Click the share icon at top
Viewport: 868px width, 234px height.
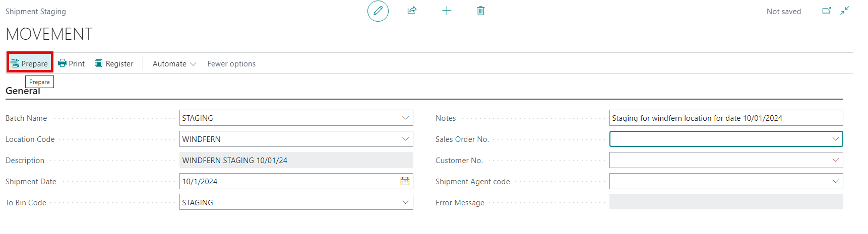click(412, 11)
